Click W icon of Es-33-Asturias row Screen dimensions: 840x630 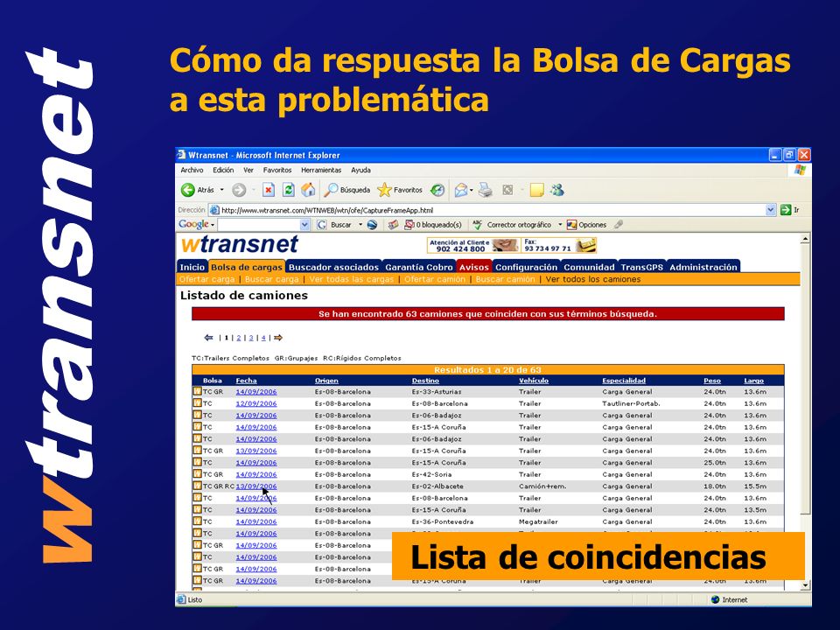[197, 391]
